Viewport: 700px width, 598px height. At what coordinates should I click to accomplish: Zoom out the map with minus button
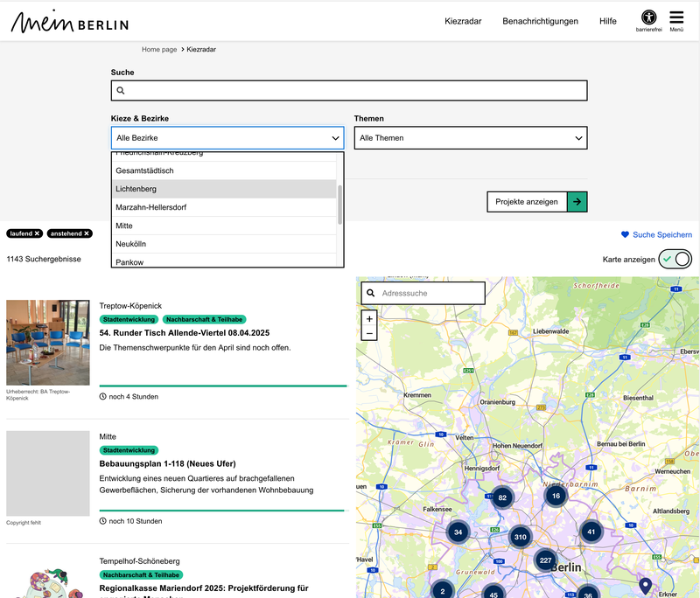(x=369, y=334)
